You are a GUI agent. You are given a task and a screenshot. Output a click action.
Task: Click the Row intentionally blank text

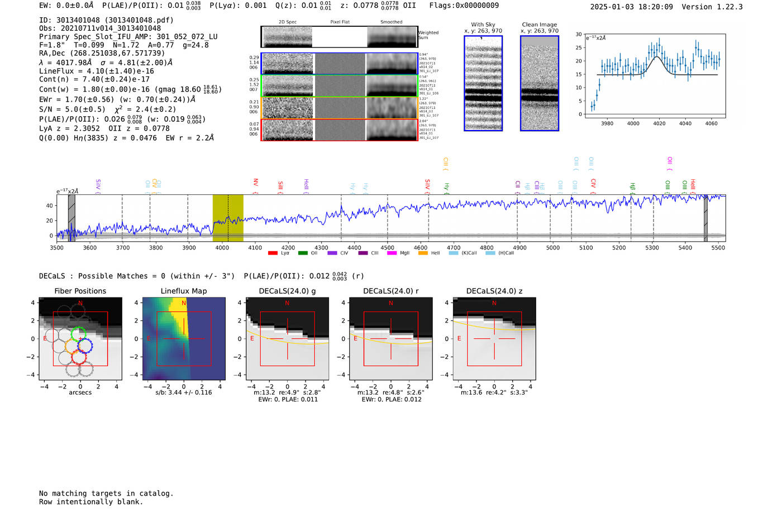coord(91,501)
